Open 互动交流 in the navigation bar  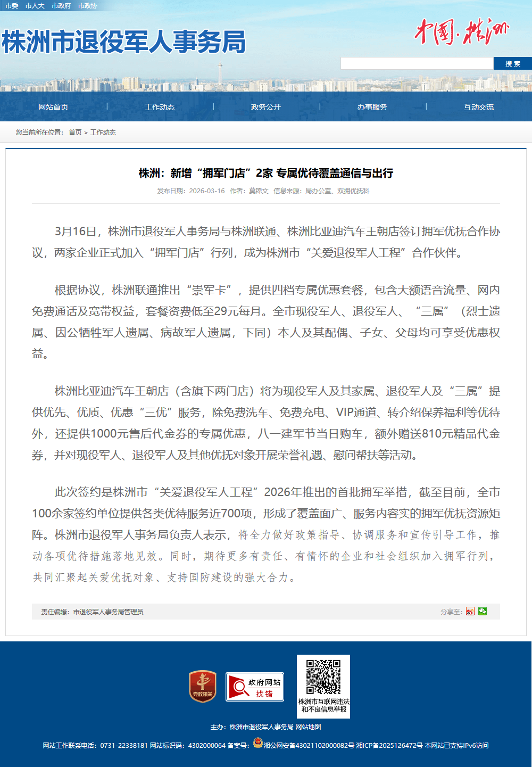[x=479, y=107]
